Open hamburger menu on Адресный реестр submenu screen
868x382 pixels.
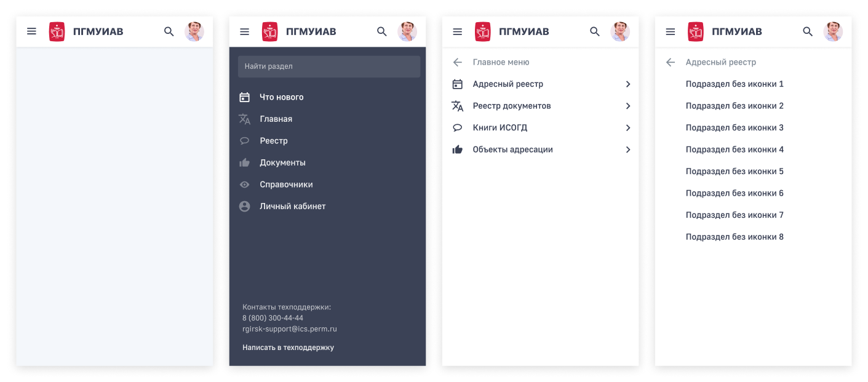tap(671, 31)
